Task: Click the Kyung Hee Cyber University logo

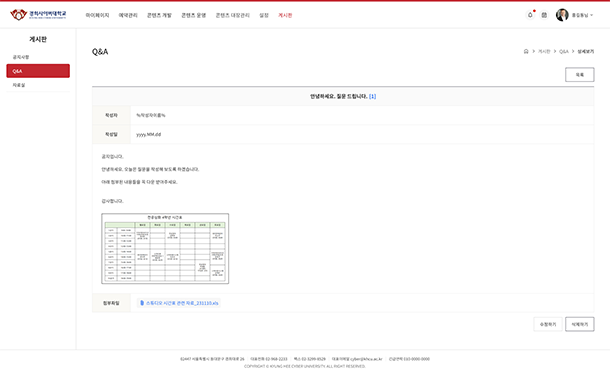Action: tap(38, 15)
